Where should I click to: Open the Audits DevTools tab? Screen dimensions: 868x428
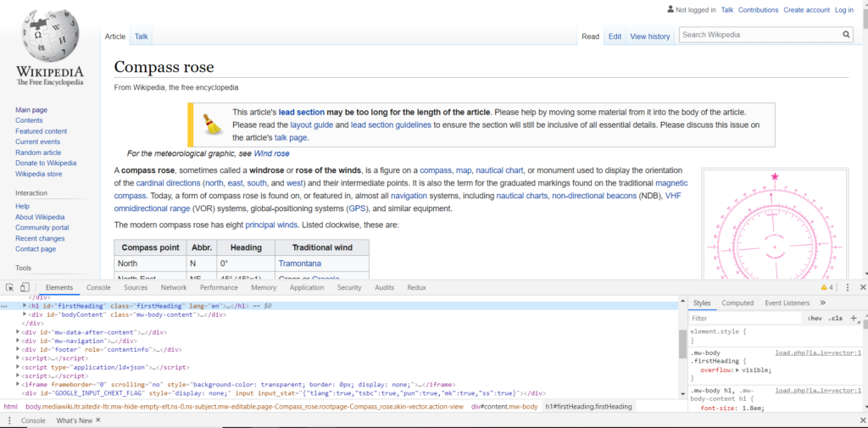click(x=384, y=287)
